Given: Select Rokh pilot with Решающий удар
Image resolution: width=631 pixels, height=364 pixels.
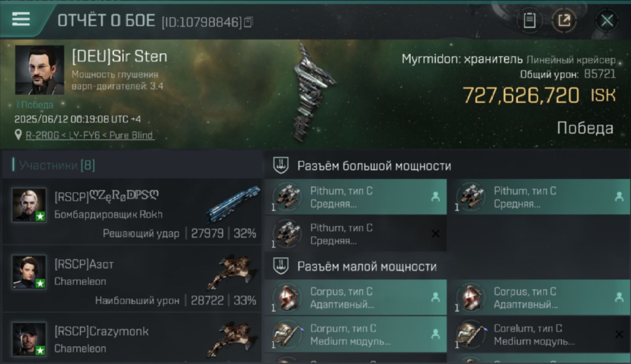Looking at the screenshot, I should pos(132,211).
